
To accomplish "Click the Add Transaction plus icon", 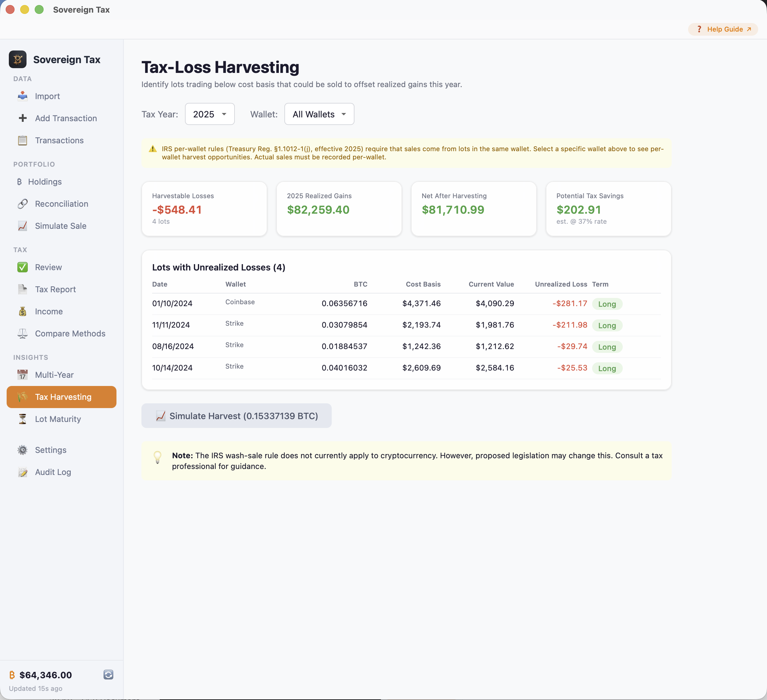I will click(22, 118).
